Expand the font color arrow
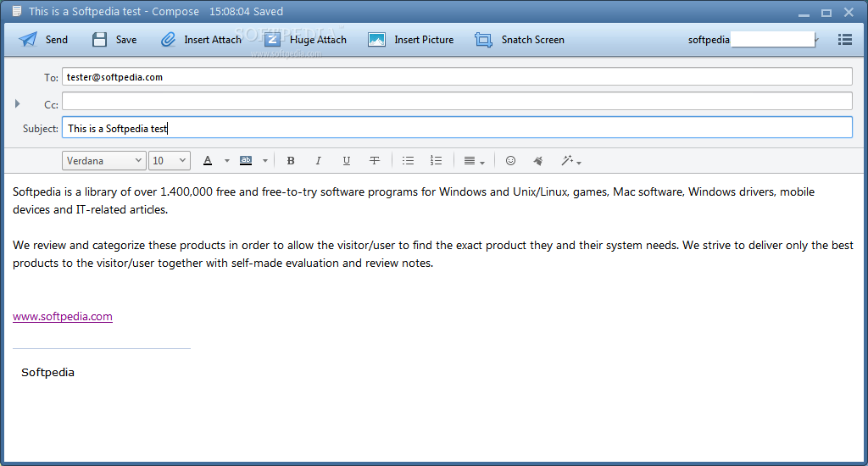Screen dimensions: 868x466 (x=227, y=161)
